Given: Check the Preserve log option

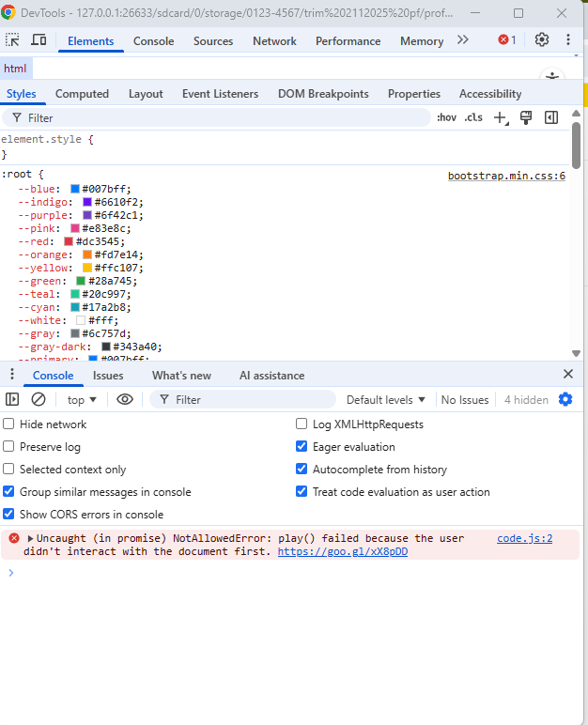Looking at the screenshot, I should click(x=9, y=447).
